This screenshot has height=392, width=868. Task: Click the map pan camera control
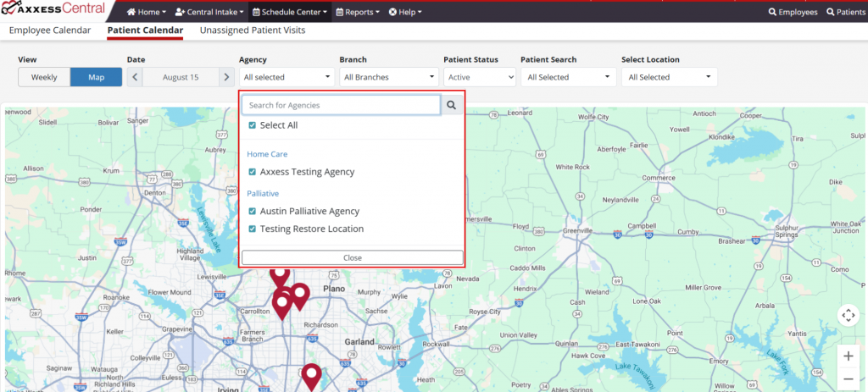pos(848,316)
